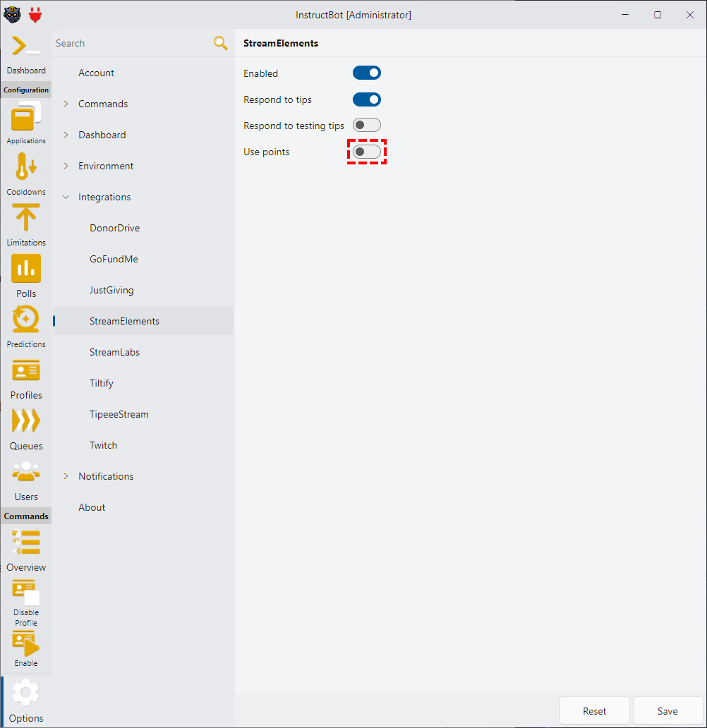Expand the Dashboard tree chevron
The image size is (707, 728).
click(66, 135)
